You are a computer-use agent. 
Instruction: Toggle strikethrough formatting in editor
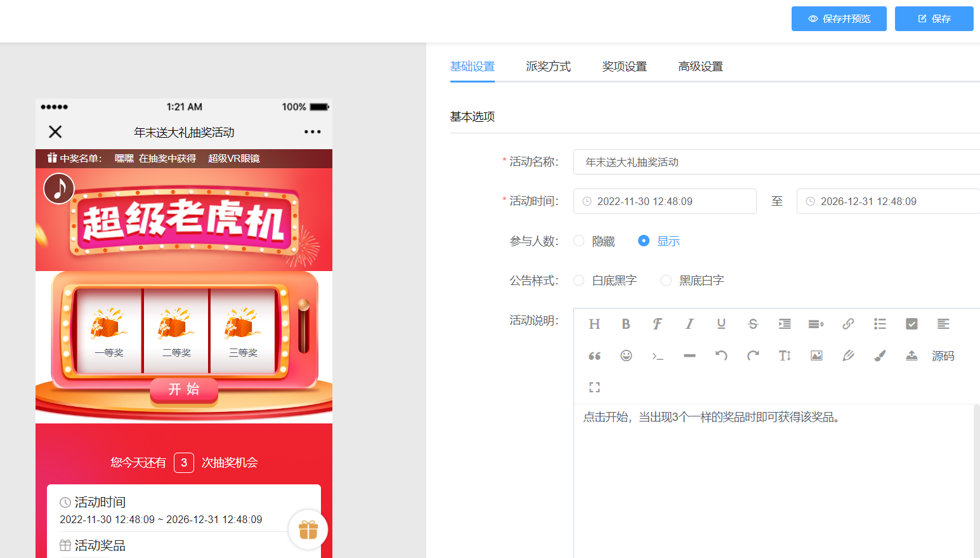pos(753,324)
